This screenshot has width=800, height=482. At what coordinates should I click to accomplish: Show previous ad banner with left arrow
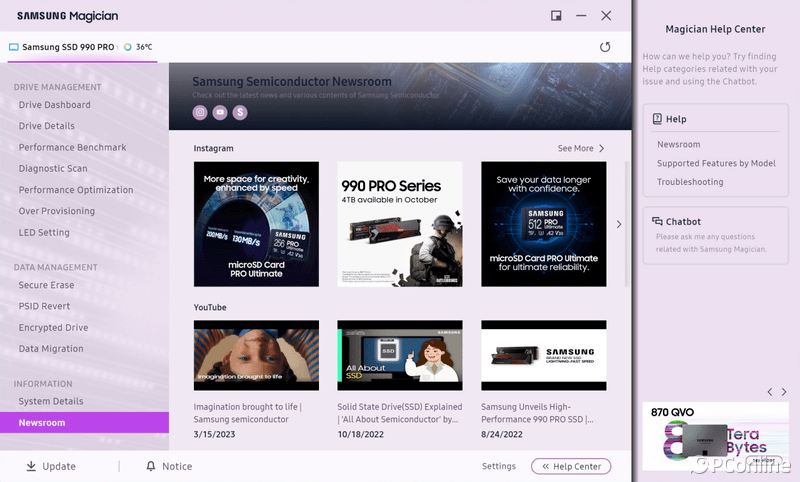tap(768, 392)
